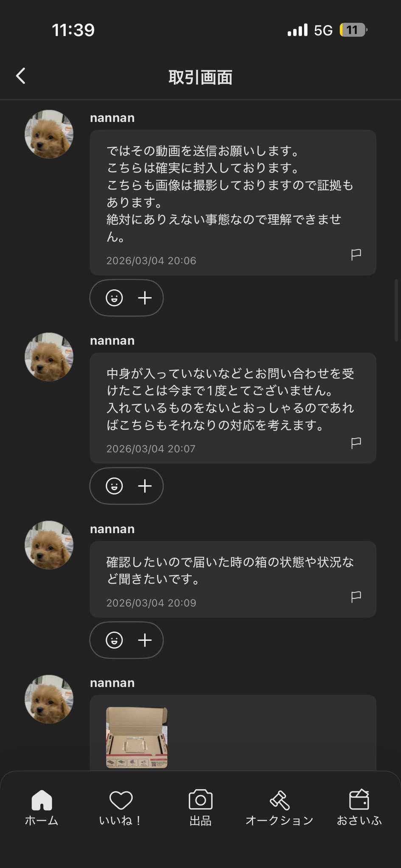Open plus options under 20:09 message
The width and height of the screenshot is (401, 868).
(x=145, y=640)
